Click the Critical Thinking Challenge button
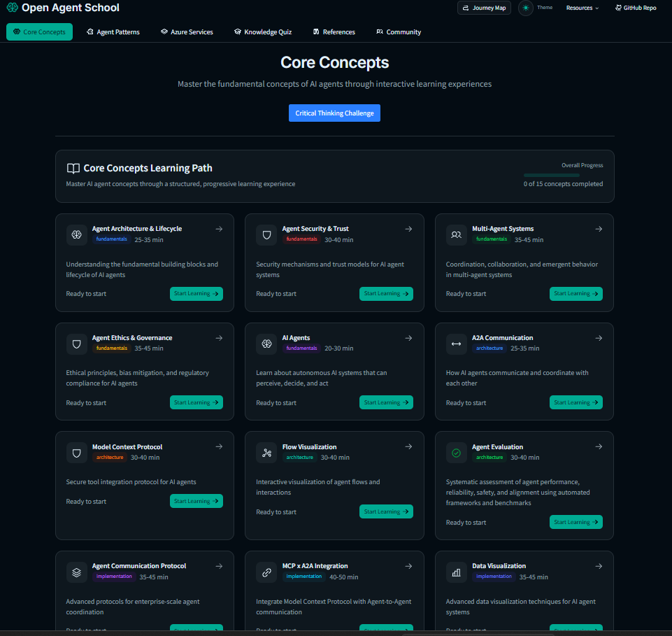The image size is (672, 636). click(334, 113)
